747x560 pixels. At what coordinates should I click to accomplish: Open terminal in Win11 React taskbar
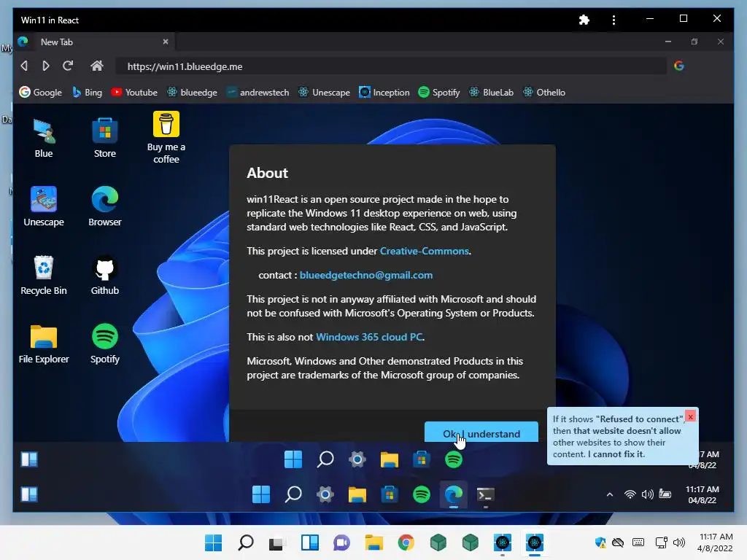click(485, 495)
